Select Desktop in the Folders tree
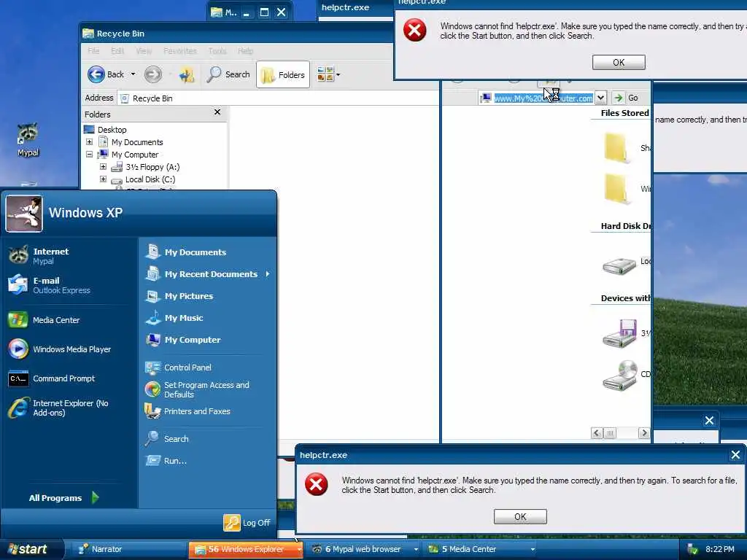Viewport: 747px width, 560px height. click(112, 130)
